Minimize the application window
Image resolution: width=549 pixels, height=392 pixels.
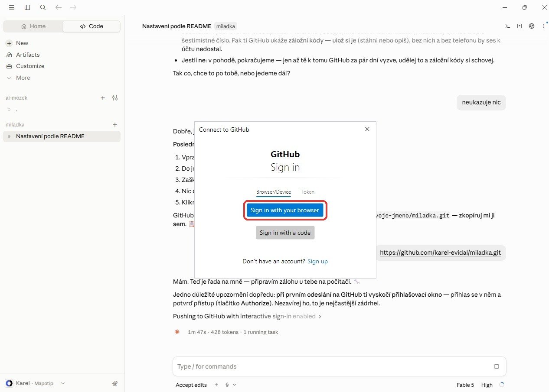coord(504,7)
